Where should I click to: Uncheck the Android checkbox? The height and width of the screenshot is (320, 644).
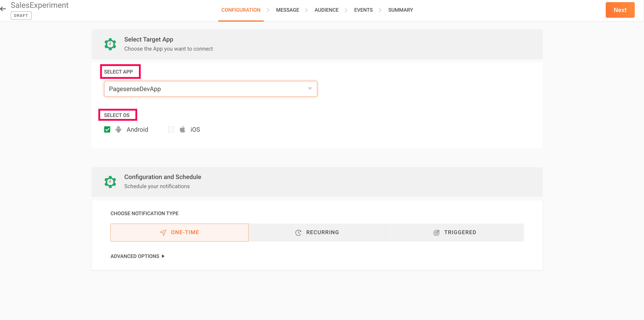(x=107, y=129)
